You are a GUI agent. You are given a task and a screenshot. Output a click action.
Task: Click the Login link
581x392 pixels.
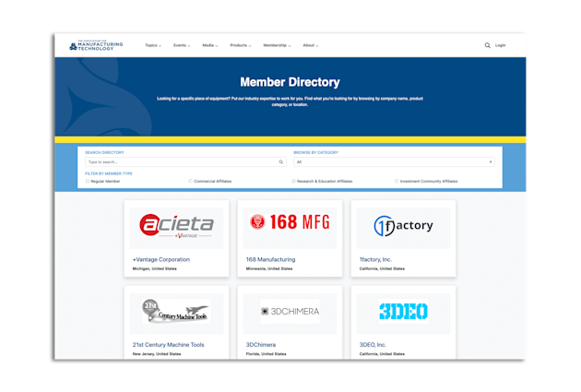coord(500,45)
